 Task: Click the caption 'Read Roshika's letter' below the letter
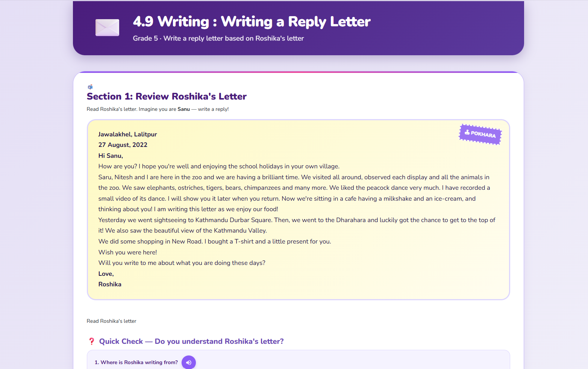click(111, 321)
